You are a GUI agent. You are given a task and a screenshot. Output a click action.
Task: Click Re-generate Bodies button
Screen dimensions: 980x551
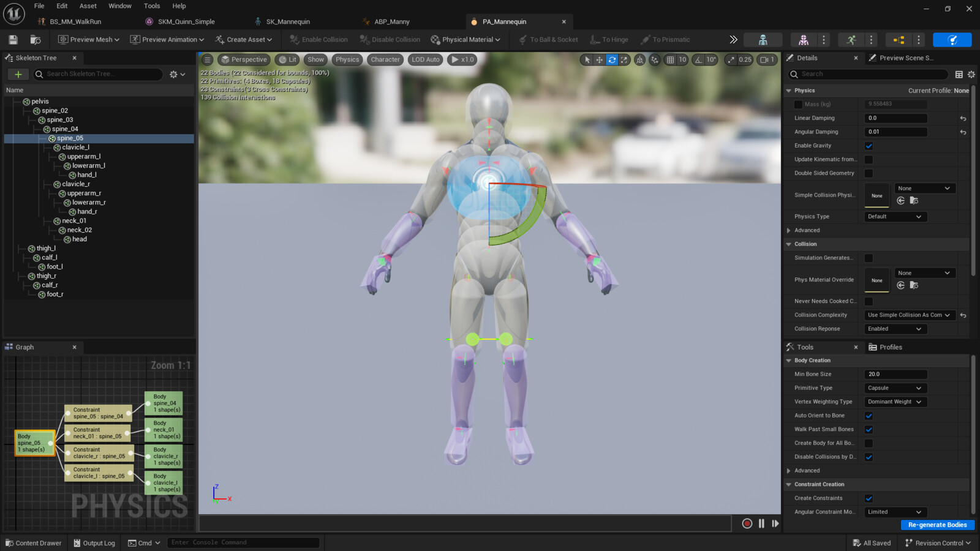(937, 525)
